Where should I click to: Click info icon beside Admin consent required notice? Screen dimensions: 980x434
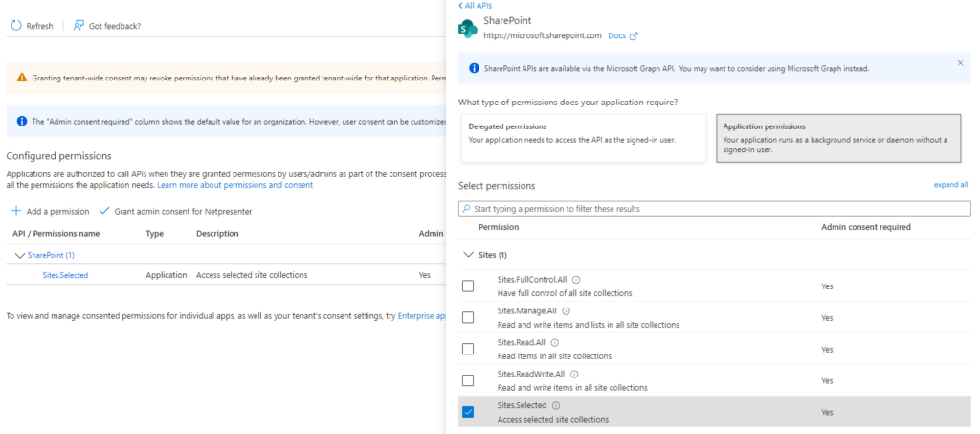click(x=22, y=121)
